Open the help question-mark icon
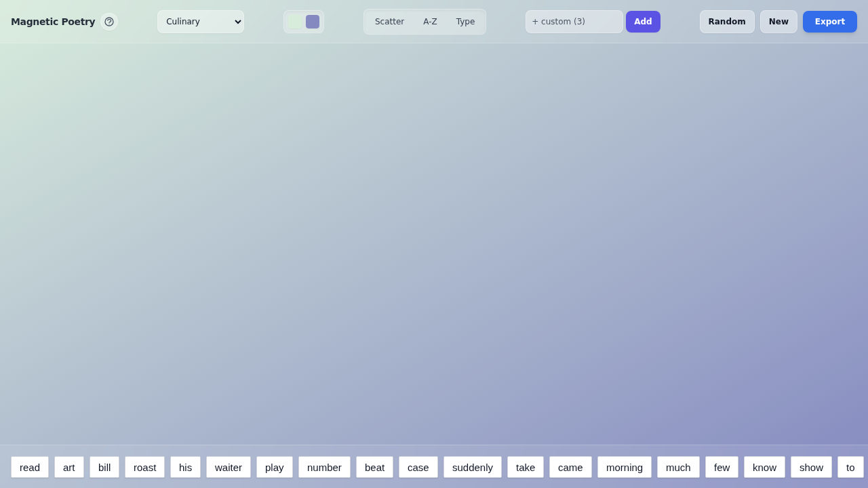The width and height of the screenshot is (868, 488). pos(109,22)
